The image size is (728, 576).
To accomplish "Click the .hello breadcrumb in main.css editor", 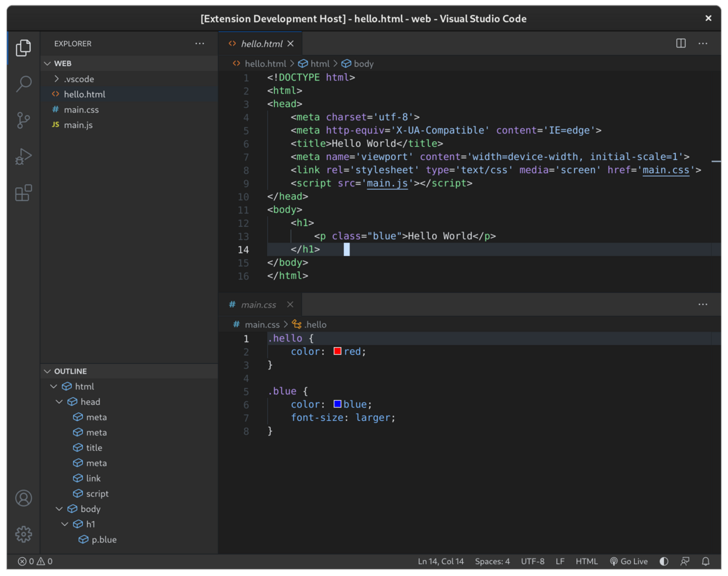I will point(309,324).
